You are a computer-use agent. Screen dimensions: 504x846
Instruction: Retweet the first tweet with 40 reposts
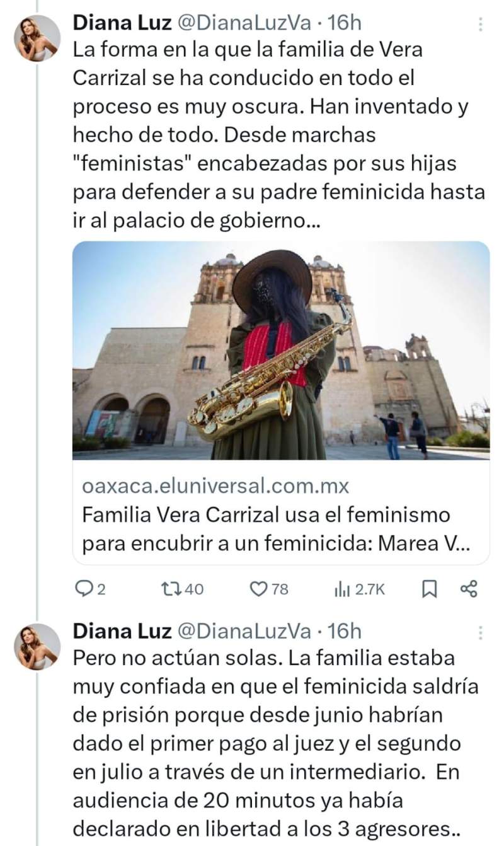(182, 589)
